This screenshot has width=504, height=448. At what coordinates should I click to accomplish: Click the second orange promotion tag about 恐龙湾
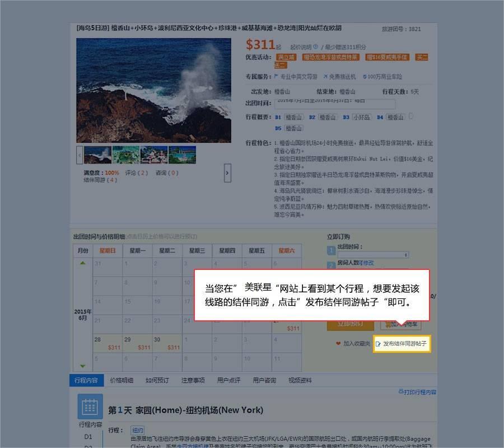[x=330, y=57]
